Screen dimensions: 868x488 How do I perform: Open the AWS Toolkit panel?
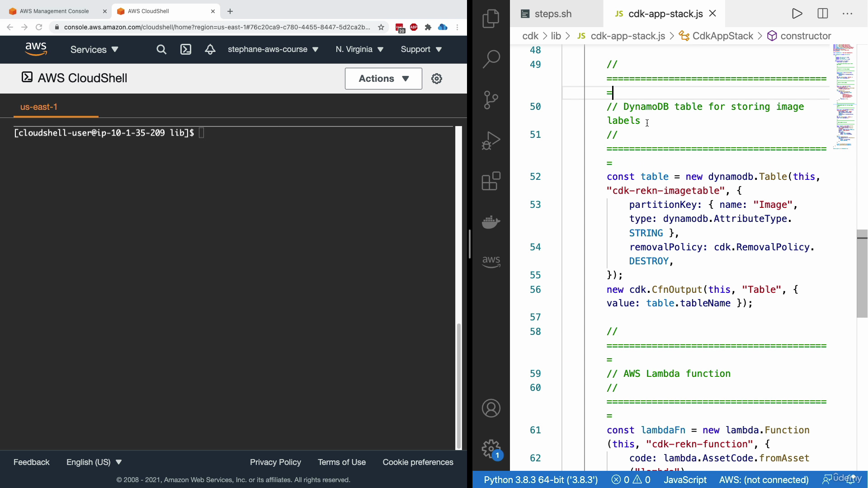pyautogui.click(x=491, y=262)
